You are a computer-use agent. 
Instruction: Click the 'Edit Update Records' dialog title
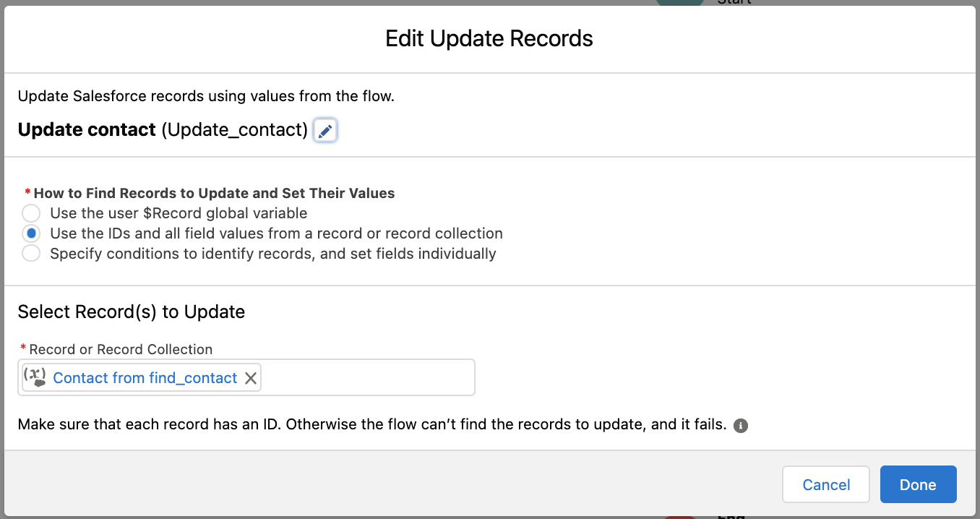click(489, 38)
